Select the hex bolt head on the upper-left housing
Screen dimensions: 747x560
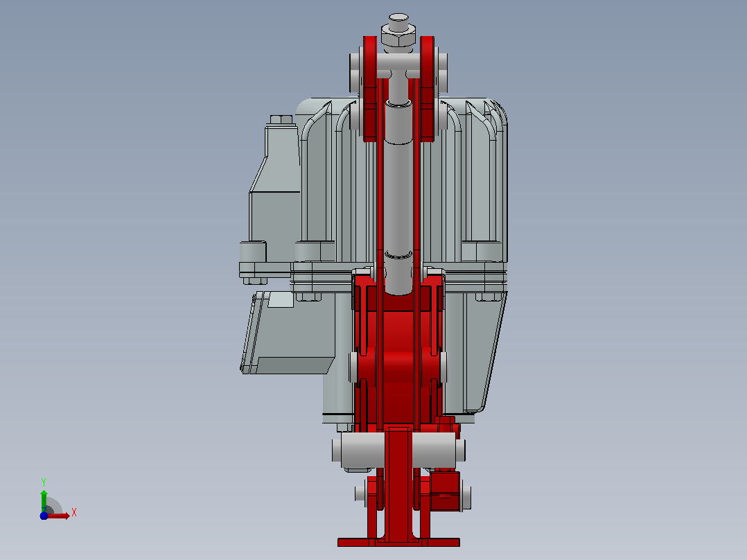pos(281,120)
